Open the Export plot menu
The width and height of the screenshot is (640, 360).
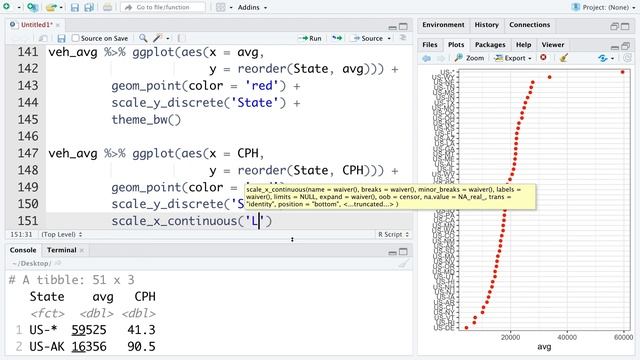tap(513, 58)
